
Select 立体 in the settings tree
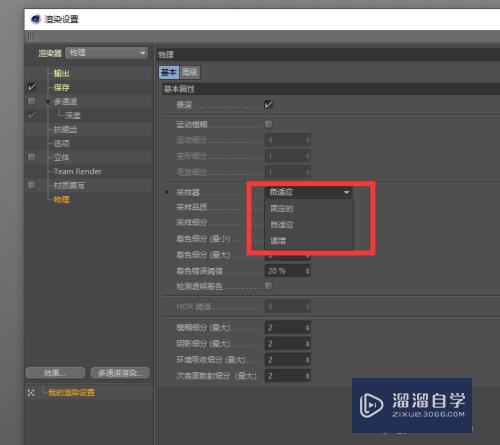pos(62,157)
